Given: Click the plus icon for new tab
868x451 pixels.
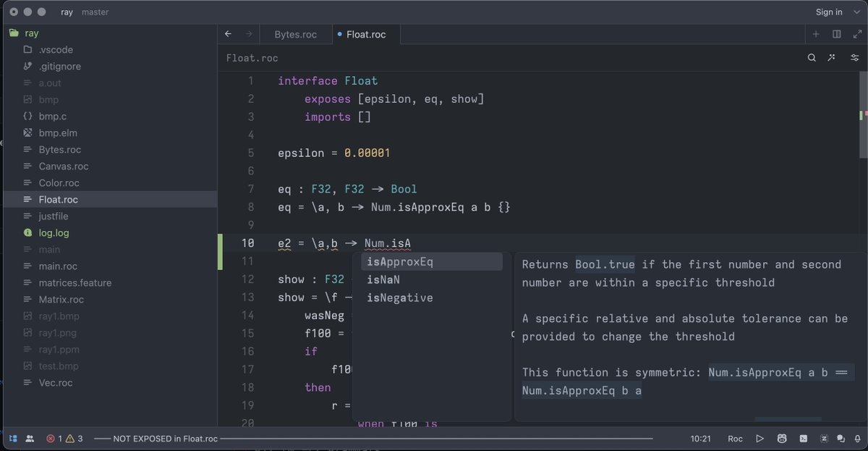Looking at the screenshot, I should pos(816,34).
